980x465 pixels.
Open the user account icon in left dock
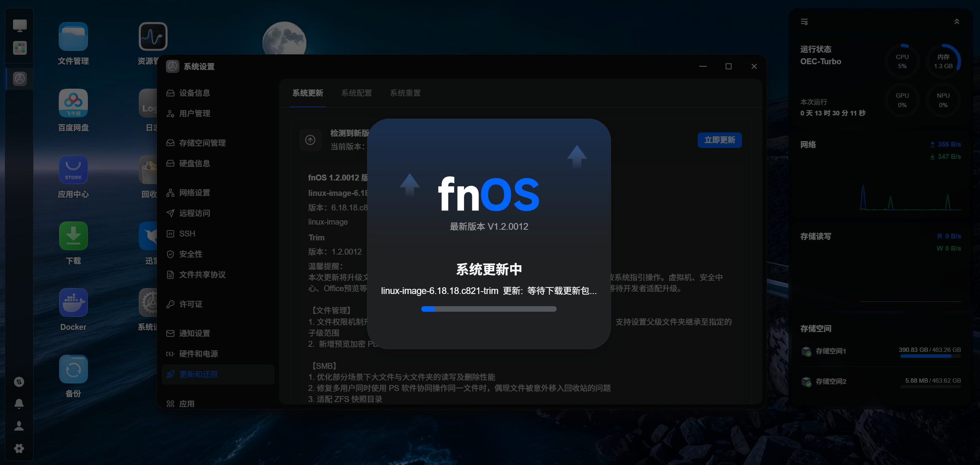19,426
